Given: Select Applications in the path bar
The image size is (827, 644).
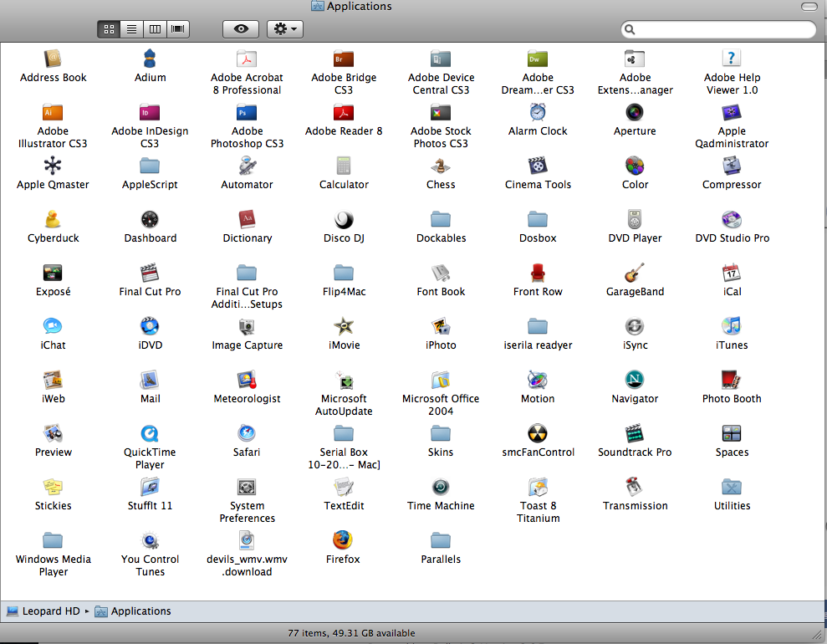Looking at the screenshot, I should tap(133, 611).
